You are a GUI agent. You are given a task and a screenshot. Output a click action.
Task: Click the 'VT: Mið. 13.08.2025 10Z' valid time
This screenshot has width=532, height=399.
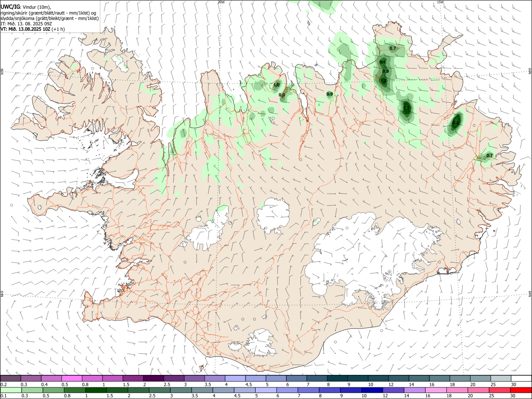pos(26,29)
